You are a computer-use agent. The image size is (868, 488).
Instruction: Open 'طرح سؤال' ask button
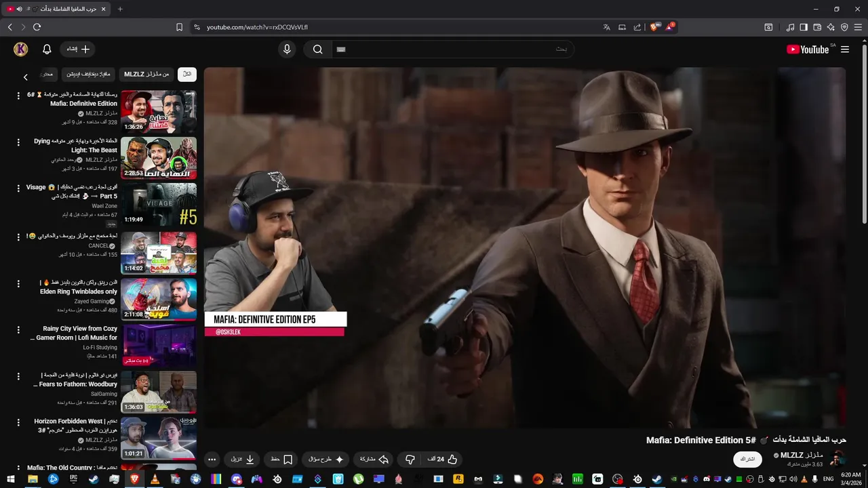point(325,459)
